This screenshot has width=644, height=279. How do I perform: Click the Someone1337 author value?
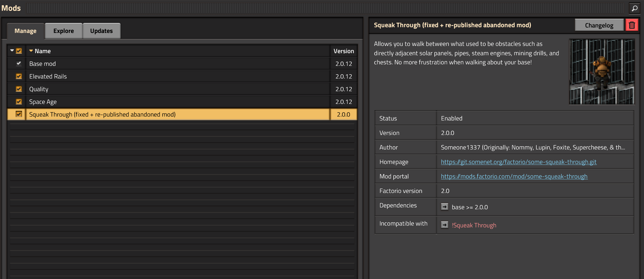click(x=533, y=147)
